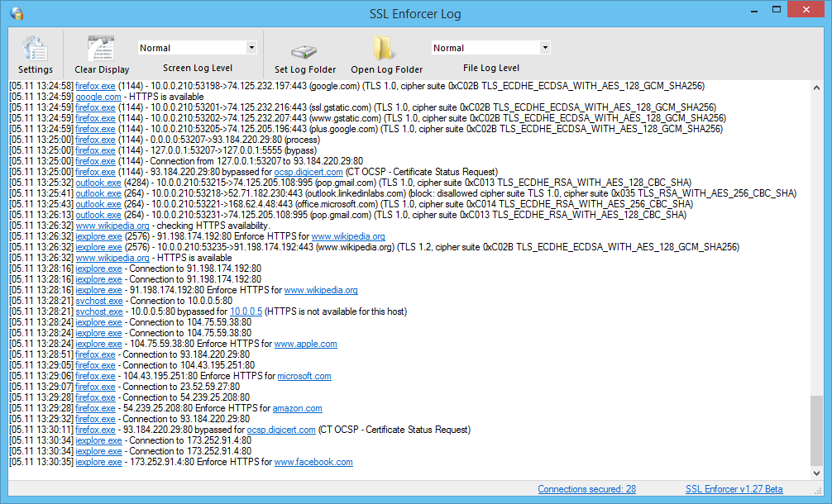This screenshot has width=832, height=504.
Task: Minimize the SSL Enforcer Log window
Action: coord(754,11)
